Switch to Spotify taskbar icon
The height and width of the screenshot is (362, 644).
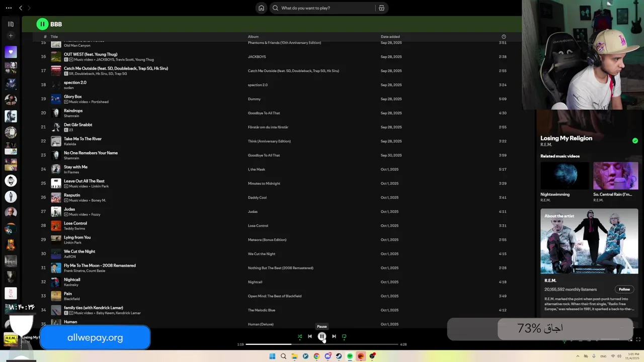pyautogui.click(x=350, y=356)
